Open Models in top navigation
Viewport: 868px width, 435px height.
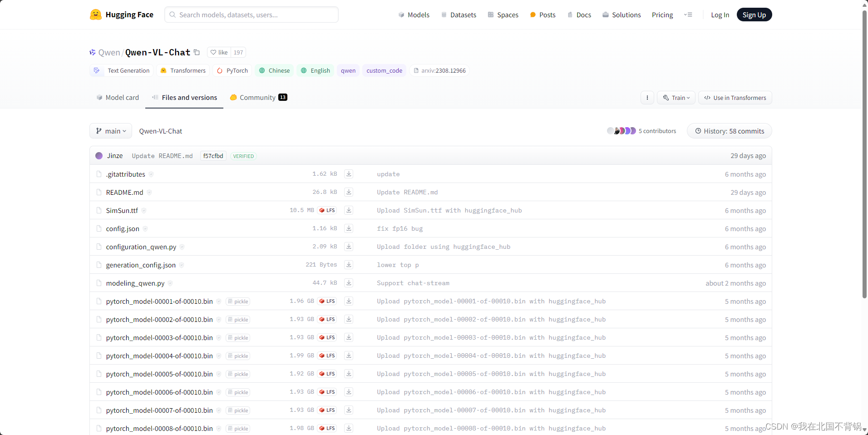tap(414, 15)
